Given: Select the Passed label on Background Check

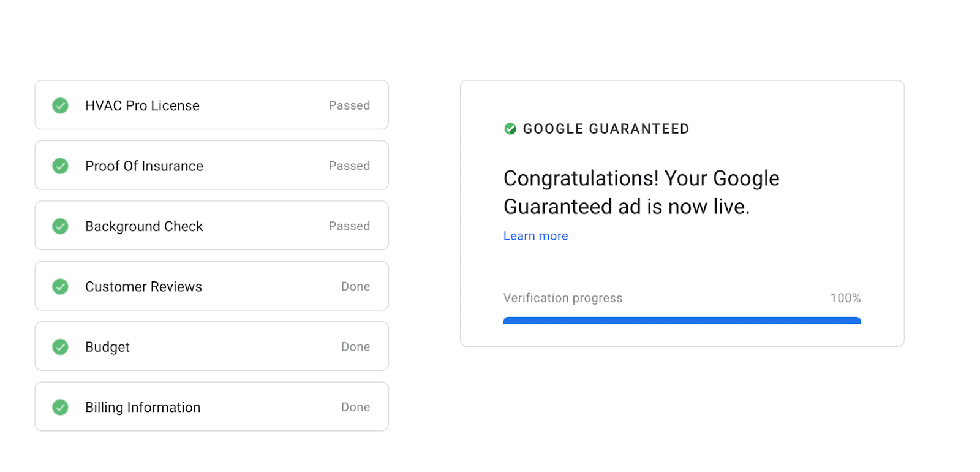Looking at the screenshot, I should point(349,226).
